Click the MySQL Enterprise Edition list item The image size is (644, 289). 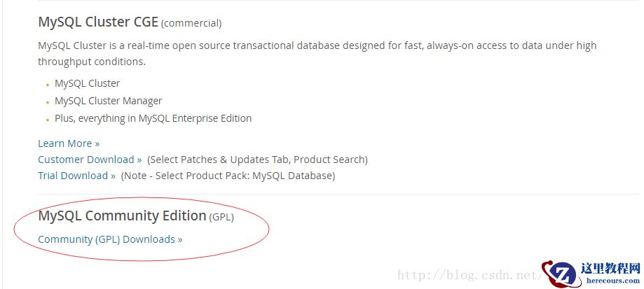pos(153,118)
